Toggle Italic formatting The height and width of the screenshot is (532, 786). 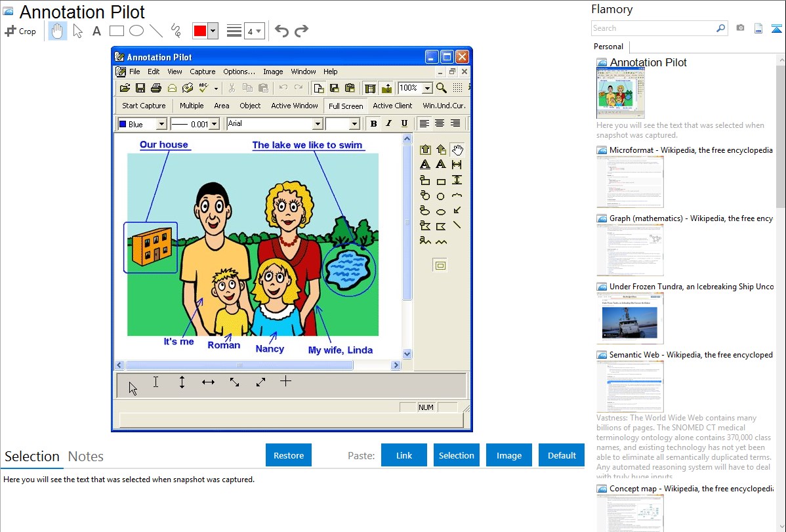point(389,124)
